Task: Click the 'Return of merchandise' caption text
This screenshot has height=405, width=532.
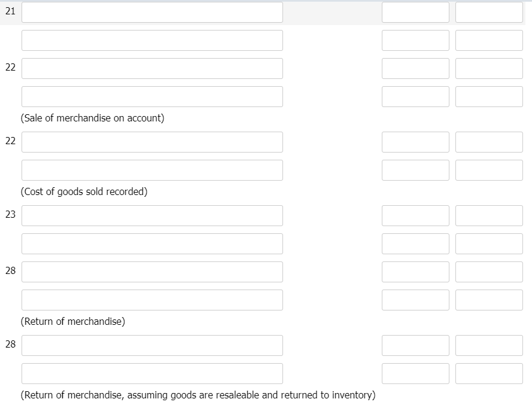Action: pos(72,321)
